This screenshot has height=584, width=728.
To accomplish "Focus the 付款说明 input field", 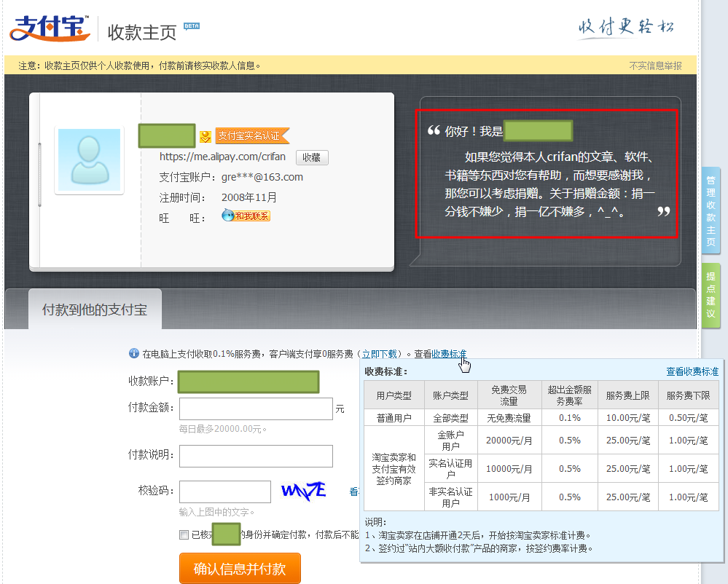I will 256,456.
